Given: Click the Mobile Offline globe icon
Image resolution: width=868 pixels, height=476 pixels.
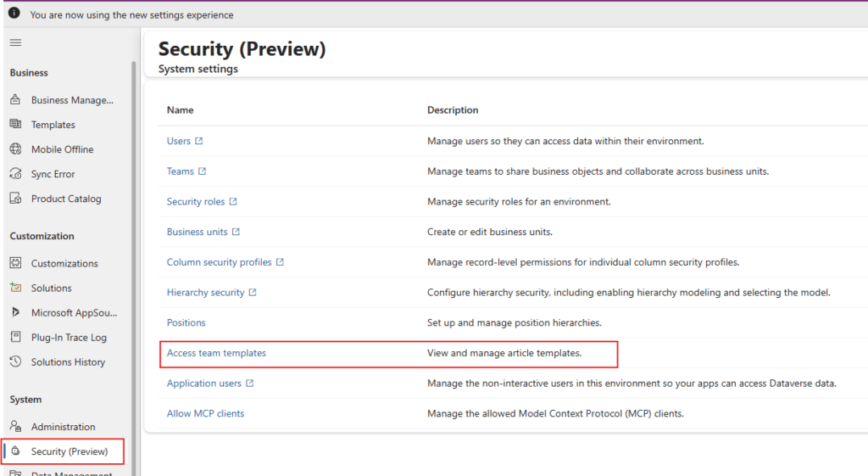Looking at the screenshot, I should pyautogui.click(x=15, y=149).
